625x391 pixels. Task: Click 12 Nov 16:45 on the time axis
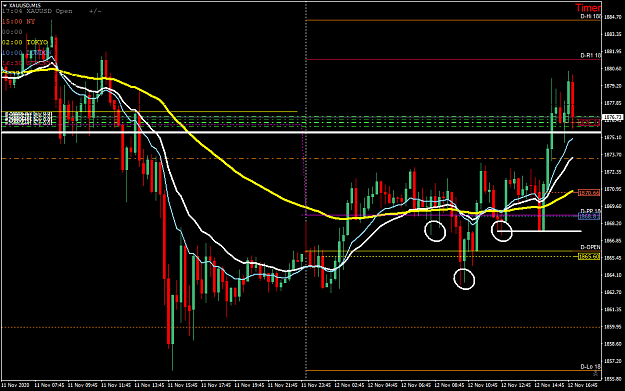tap(583, 385)
